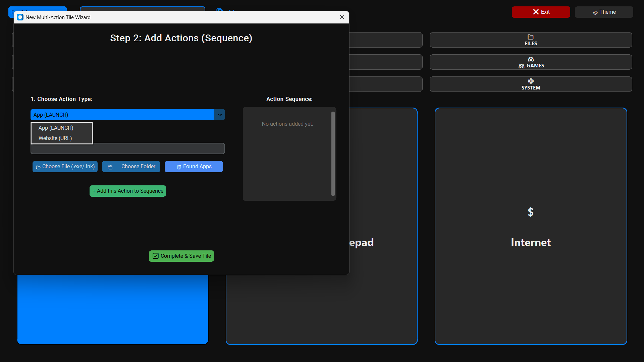The image size is (644, 362).
Task: Click the Action Sequence scrollbar
Action: pyautogui.click(x=333, y=154)
